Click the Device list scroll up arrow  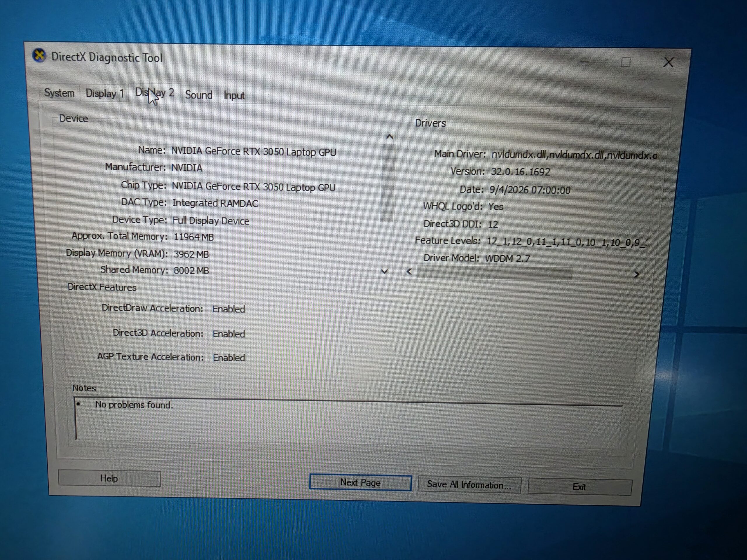pyautogui.click(x=389, y=137)
